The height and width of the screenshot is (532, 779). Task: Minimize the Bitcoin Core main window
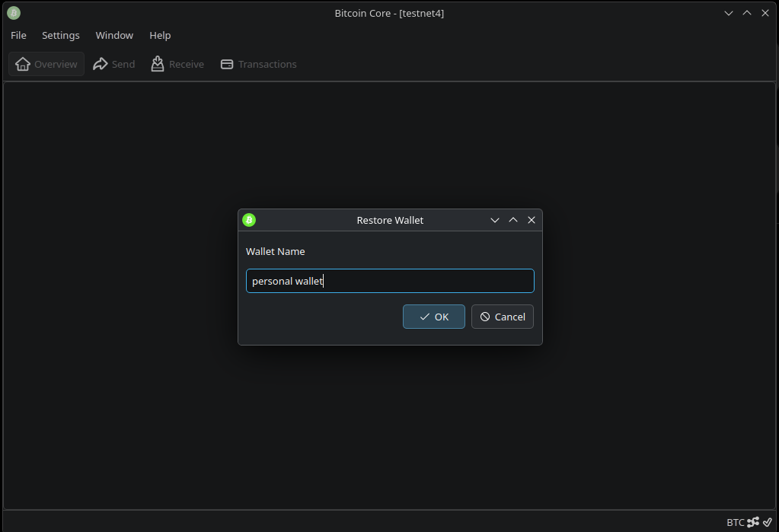728,13
